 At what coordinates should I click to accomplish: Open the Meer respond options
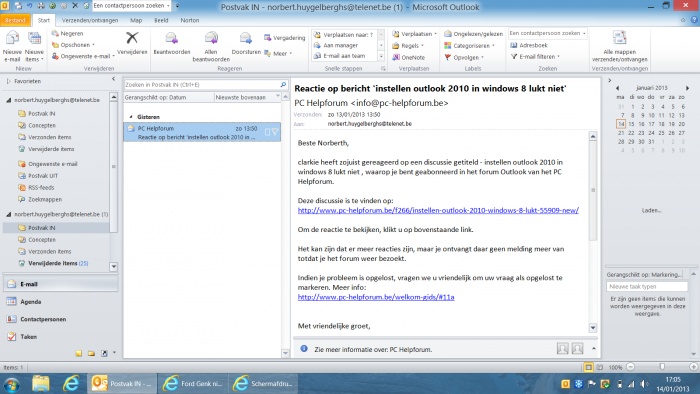pyautogui.click(x=278, y=54)
